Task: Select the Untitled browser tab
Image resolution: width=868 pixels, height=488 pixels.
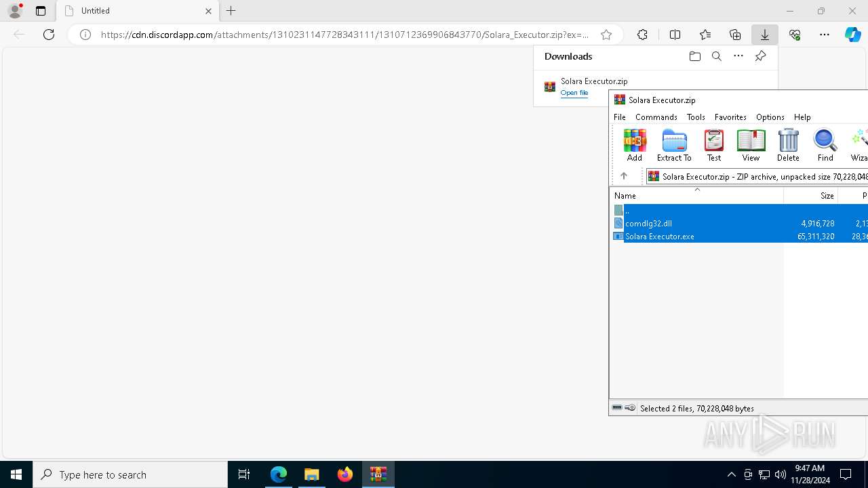Action: coord(138,11)
